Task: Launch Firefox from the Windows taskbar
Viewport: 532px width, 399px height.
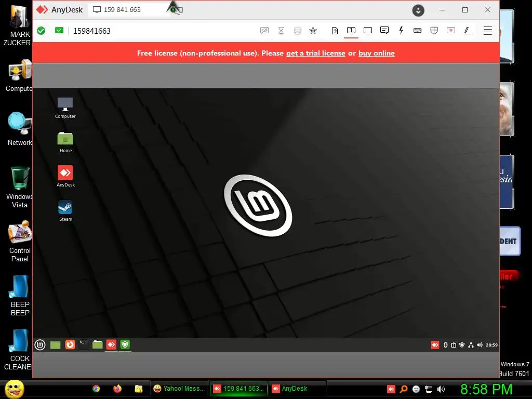Action: [x=117, y=389]
